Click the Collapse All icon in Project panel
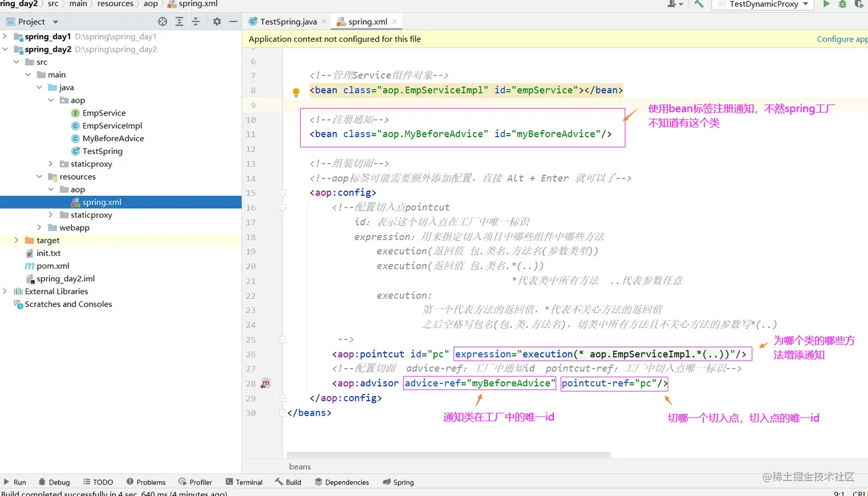 (196, 21)
